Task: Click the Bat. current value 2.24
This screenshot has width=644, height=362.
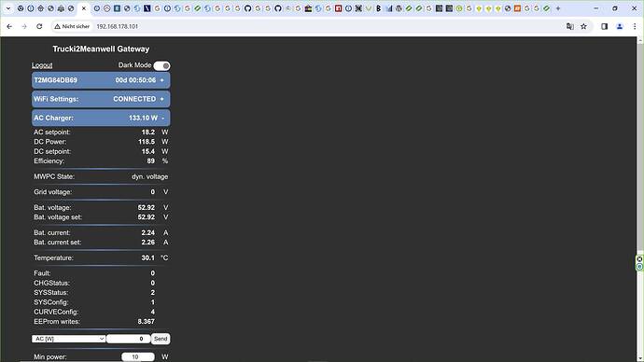Action: point(147,232)
